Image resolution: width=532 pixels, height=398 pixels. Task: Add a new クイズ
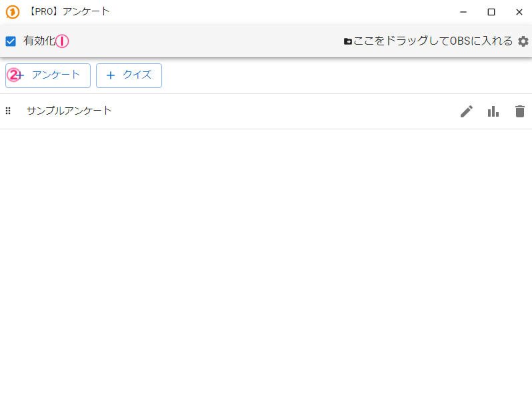point(129,75)
